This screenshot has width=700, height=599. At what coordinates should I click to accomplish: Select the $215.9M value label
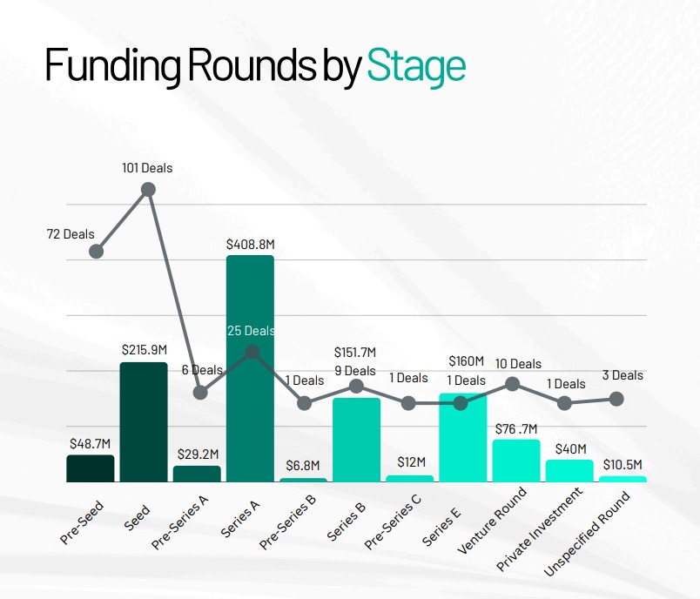pos(144,349)
